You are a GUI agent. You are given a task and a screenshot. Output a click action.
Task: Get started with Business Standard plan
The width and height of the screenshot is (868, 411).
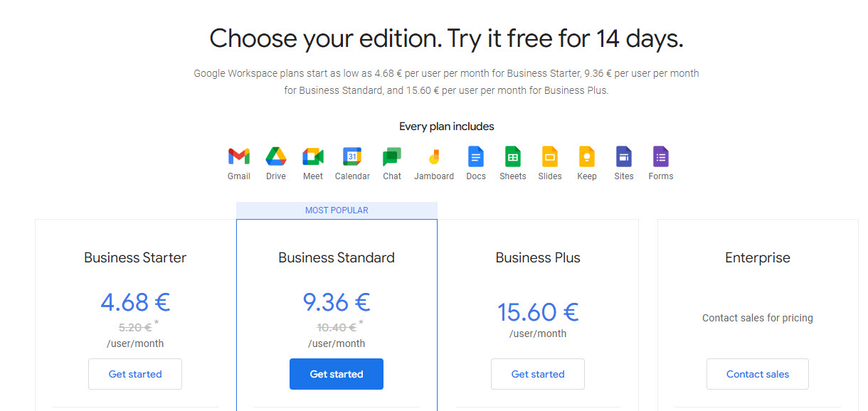pos(337,374)
